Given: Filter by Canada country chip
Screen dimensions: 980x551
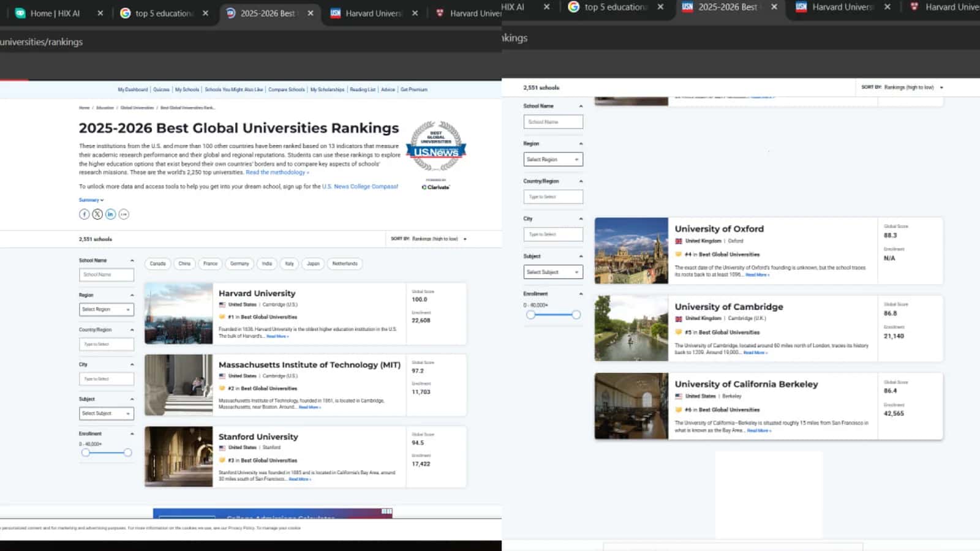Looking at the screenshot, I should [x=158, y=264].
